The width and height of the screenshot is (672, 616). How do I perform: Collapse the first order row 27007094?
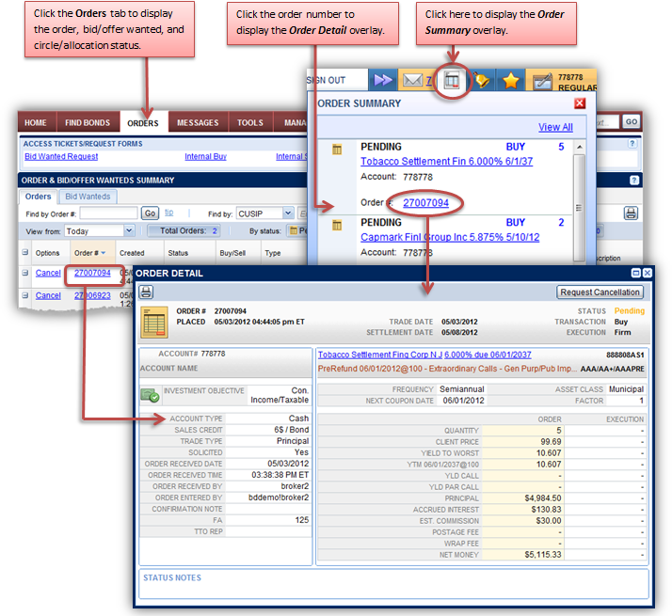click(x=25, y=274)
